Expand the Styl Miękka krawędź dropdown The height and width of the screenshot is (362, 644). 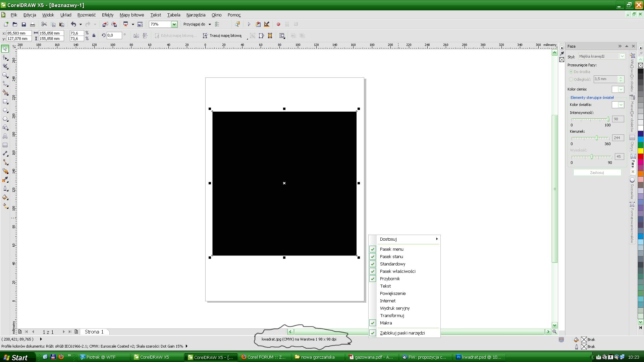(622, 56)
